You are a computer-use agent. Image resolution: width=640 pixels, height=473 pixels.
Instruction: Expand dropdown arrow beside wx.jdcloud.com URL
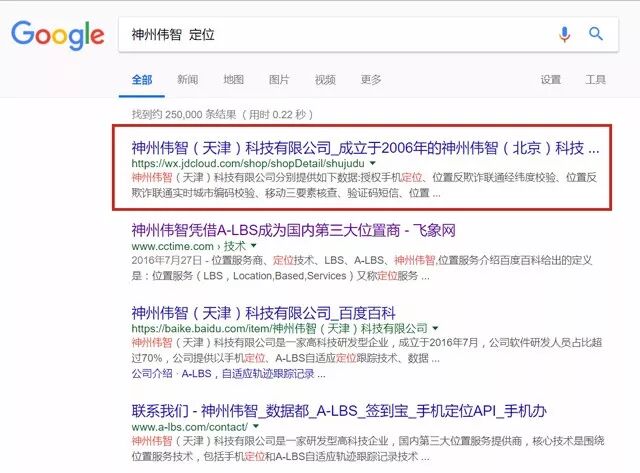pyautogui.click(x=372, y=163)
